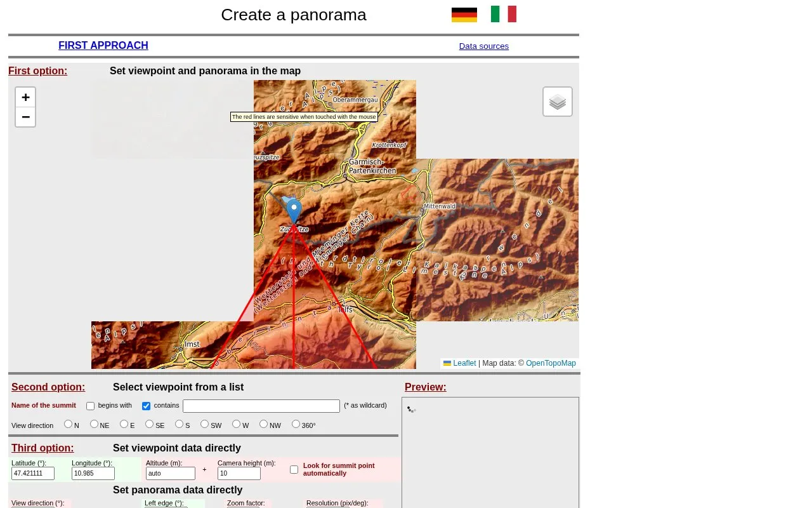The image size is (812, 508).
Task: Enable the 'begins with' checkbox
Action: point(90,406)
